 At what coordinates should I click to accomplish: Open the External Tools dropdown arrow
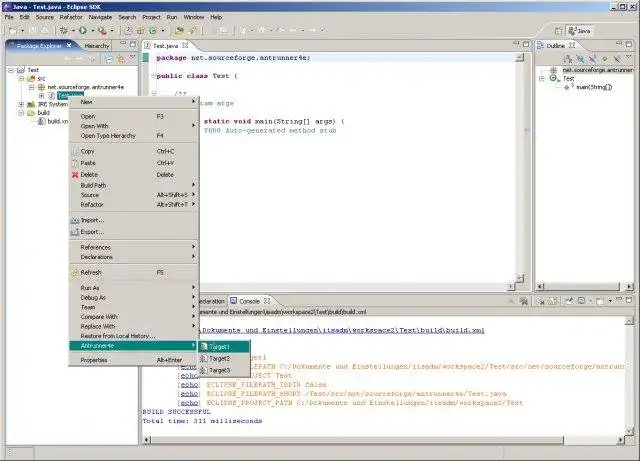[x=112, y=31]
